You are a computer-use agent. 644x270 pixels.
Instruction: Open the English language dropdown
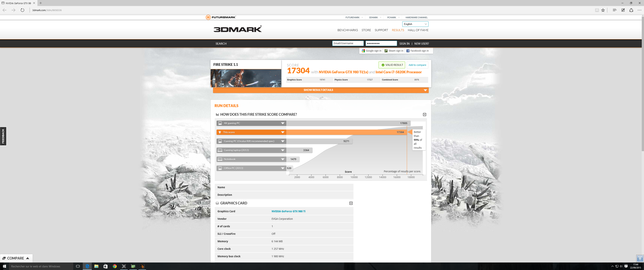click(x=415, y=24)
